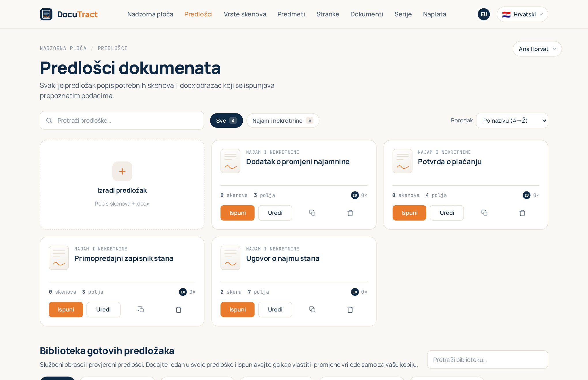Open the Hrvatski language dropdown

coord(522,14)
